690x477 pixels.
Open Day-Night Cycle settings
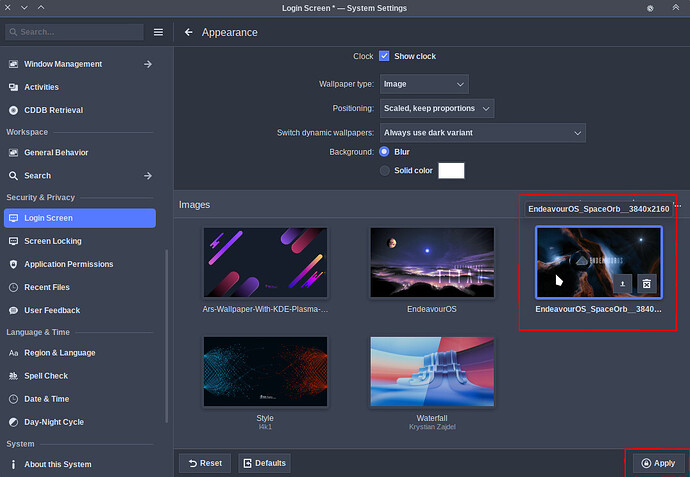pyautogui.click(x=80, y=422)
